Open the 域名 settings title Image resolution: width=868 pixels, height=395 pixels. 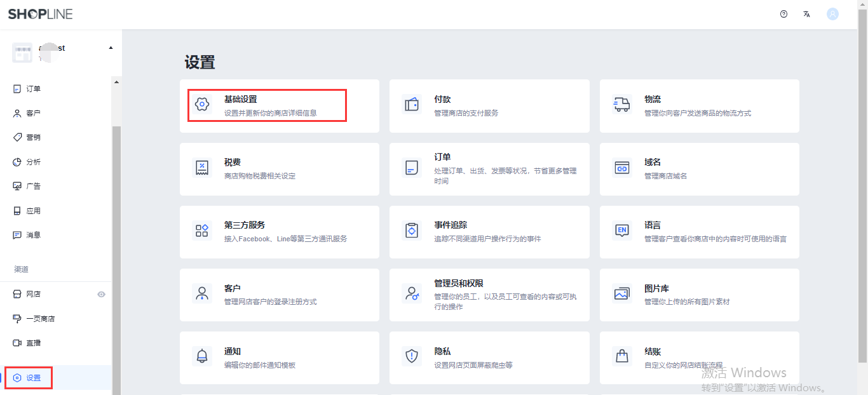click(653, 162)
